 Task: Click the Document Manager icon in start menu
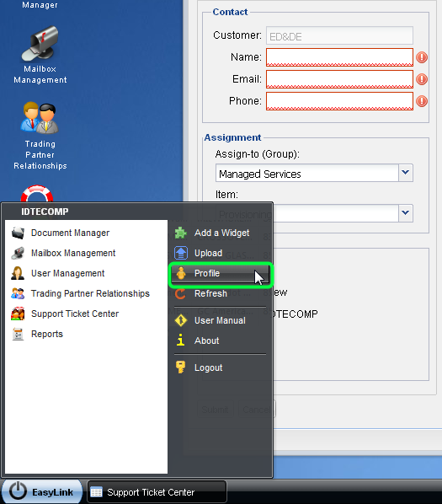coord(18,233)
